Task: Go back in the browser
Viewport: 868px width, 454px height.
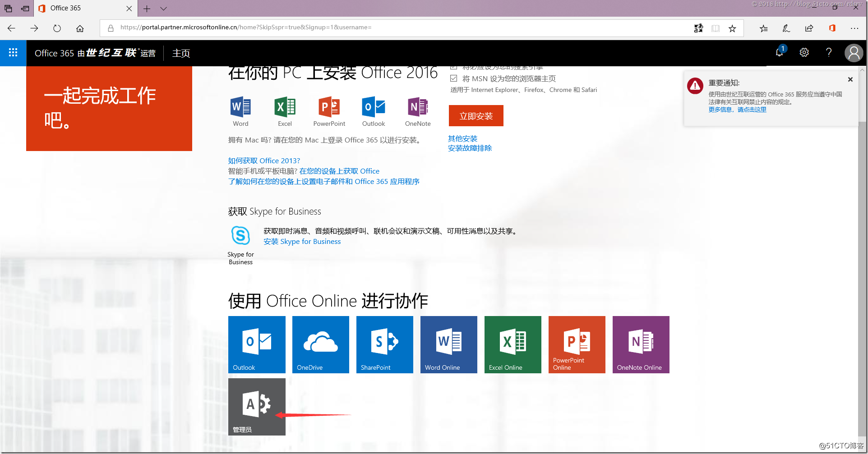Action: point(12,28)
